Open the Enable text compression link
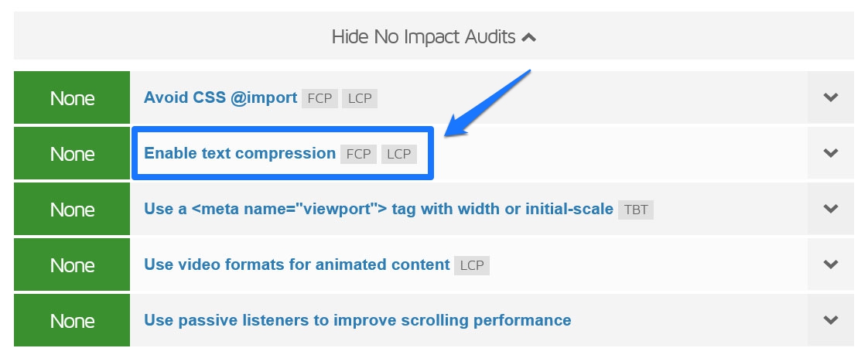 (x=240, y=153)
